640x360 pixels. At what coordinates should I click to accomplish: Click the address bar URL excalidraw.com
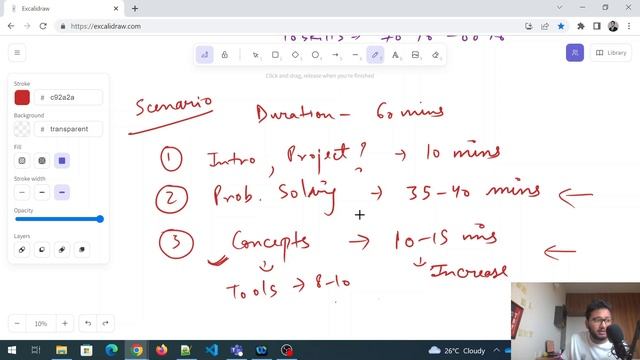[x=106, y=26]
